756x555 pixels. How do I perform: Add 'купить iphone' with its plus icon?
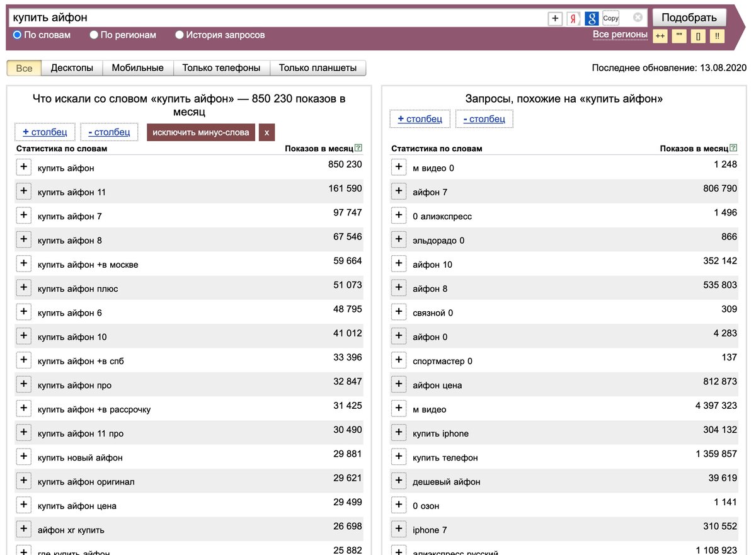(399, 432)
